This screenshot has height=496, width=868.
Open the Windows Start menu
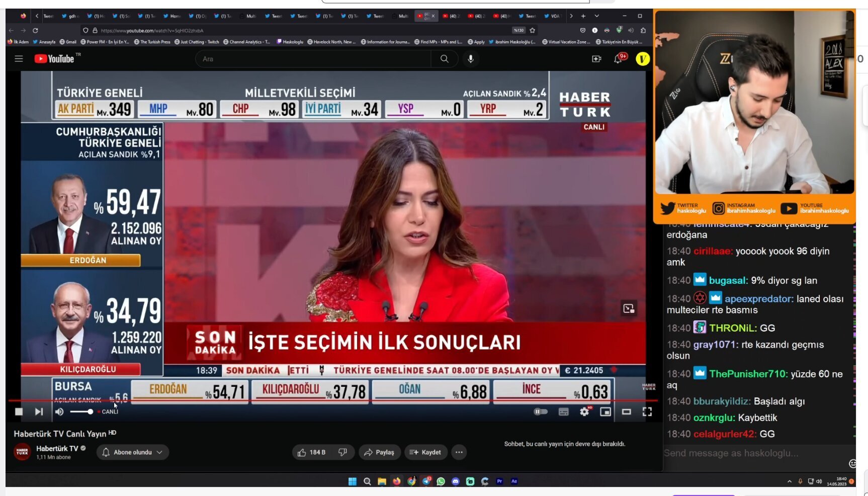(352, 481)
